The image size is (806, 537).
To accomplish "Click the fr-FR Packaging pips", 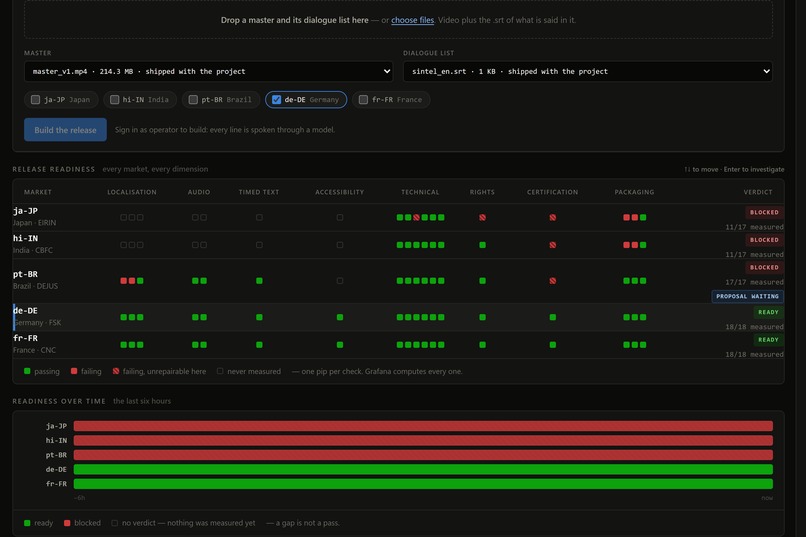I will (x=634, y=345).
